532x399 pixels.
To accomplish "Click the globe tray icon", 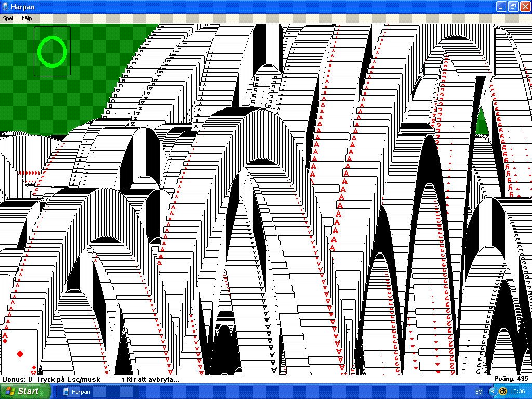I will pyautogui.click(x=503, y=392).
